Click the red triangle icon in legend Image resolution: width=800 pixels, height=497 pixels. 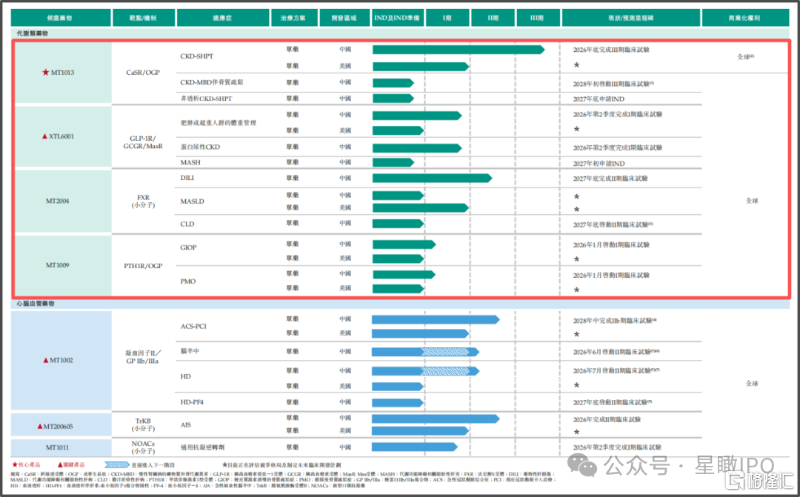[x=60, y=464]
